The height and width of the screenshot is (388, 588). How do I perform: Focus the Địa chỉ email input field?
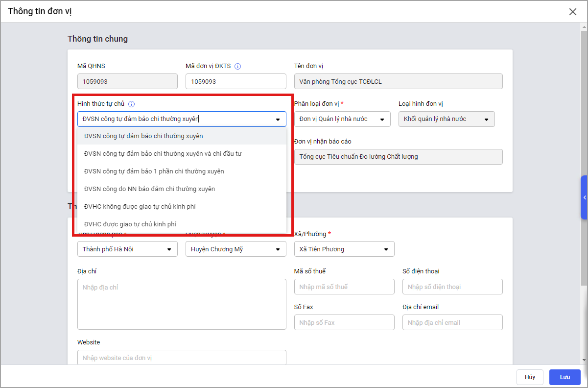point(452,322)
